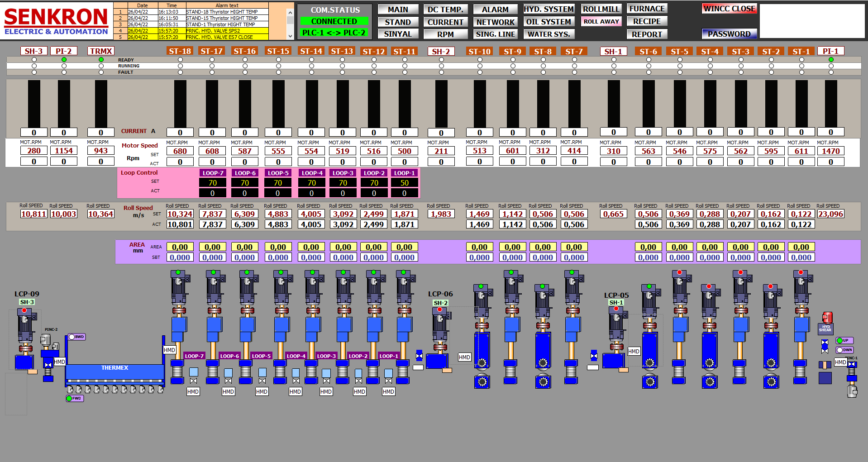Image resolution: width=868 pixels, height=462 pixels.
Task: Open the HYD. SYSTEM screen
Action: [548, 9]
